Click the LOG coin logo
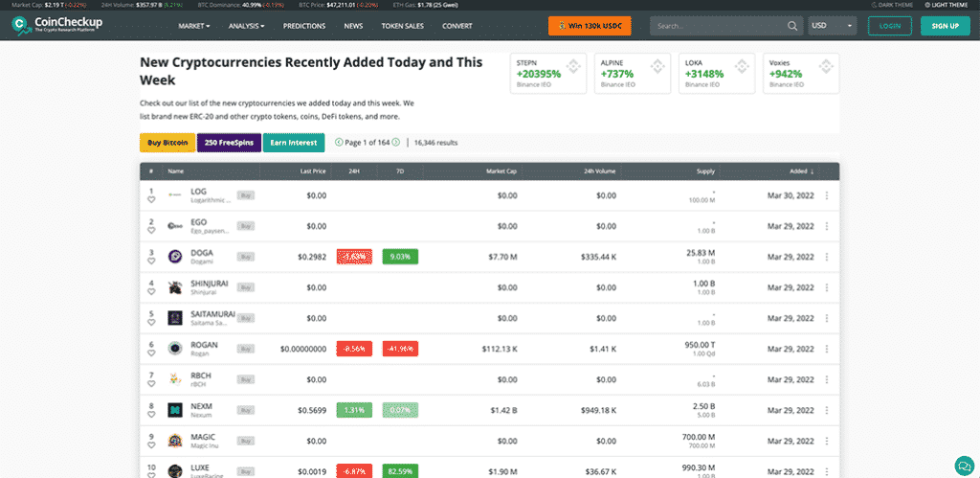This screenshot has width=980, height=478. tap(175, 195)
